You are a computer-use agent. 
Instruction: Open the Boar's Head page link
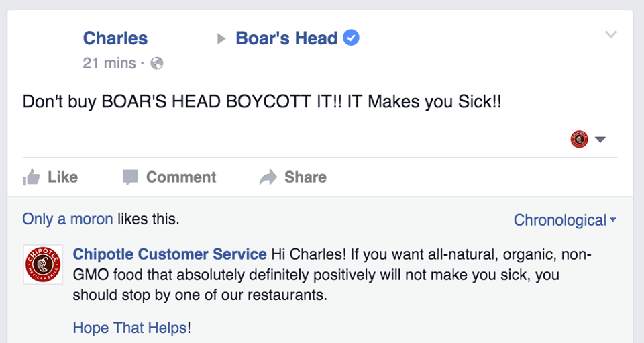pyautogui.click(x=286, y=38)
